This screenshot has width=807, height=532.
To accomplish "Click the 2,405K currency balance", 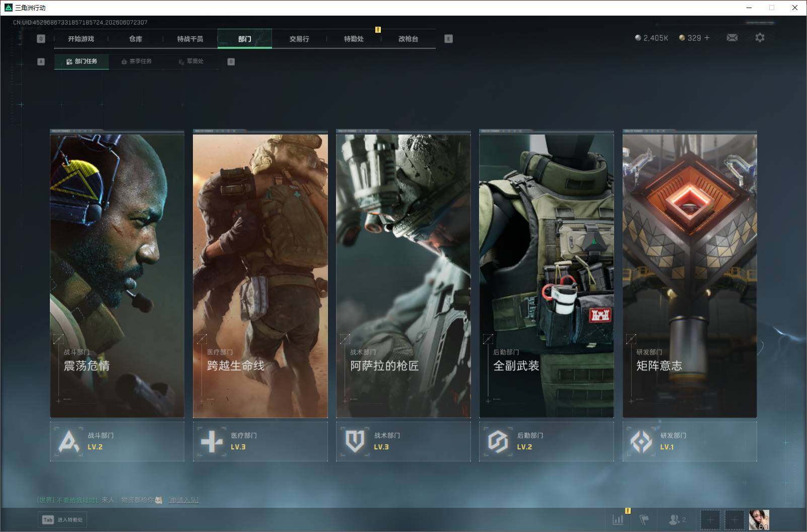I will (651, 38).
